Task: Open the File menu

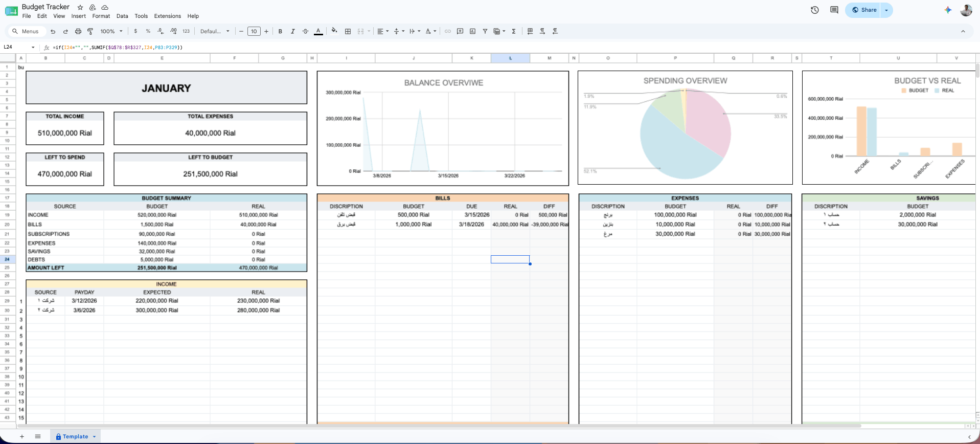Action: point(27,16)
